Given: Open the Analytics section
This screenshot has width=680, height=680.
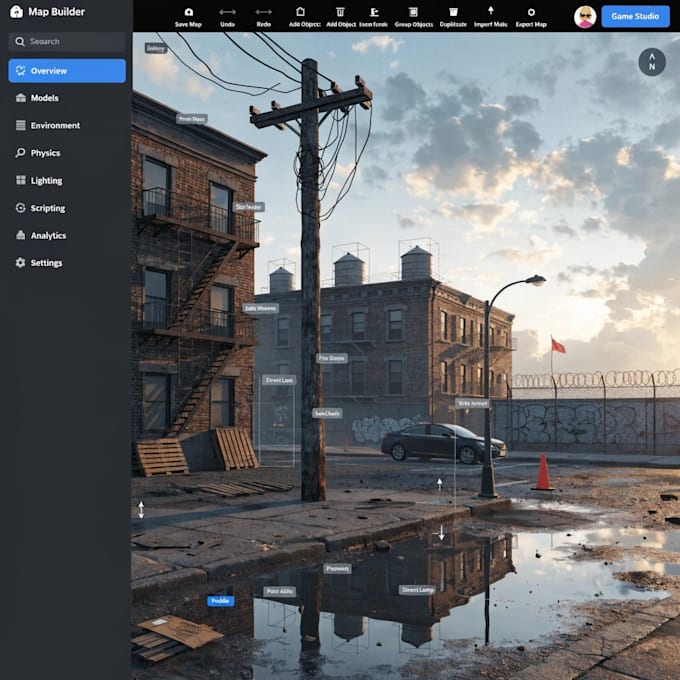Looking at the screenshot, I should tap(67, 235).
